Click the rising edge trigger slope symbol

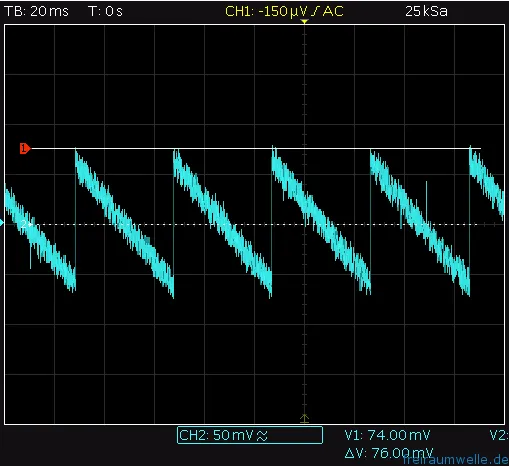point(315,12)
